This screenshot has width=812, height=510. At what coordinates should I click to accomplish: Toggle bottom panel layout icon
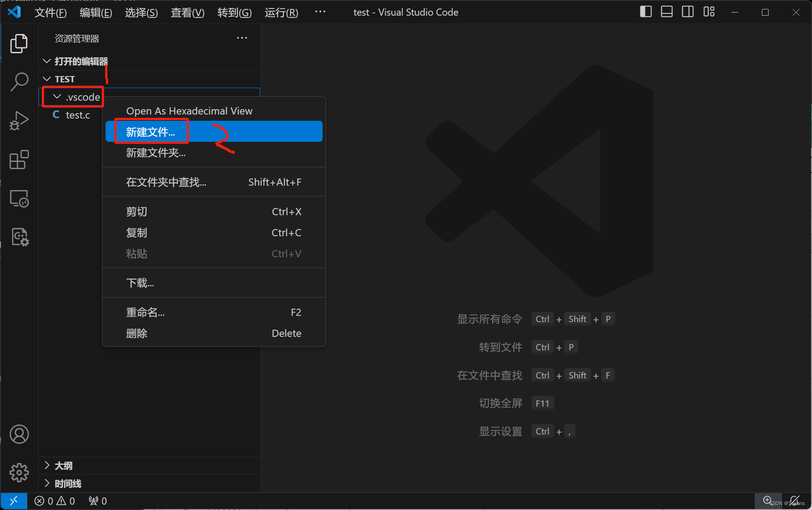point(667,12)
